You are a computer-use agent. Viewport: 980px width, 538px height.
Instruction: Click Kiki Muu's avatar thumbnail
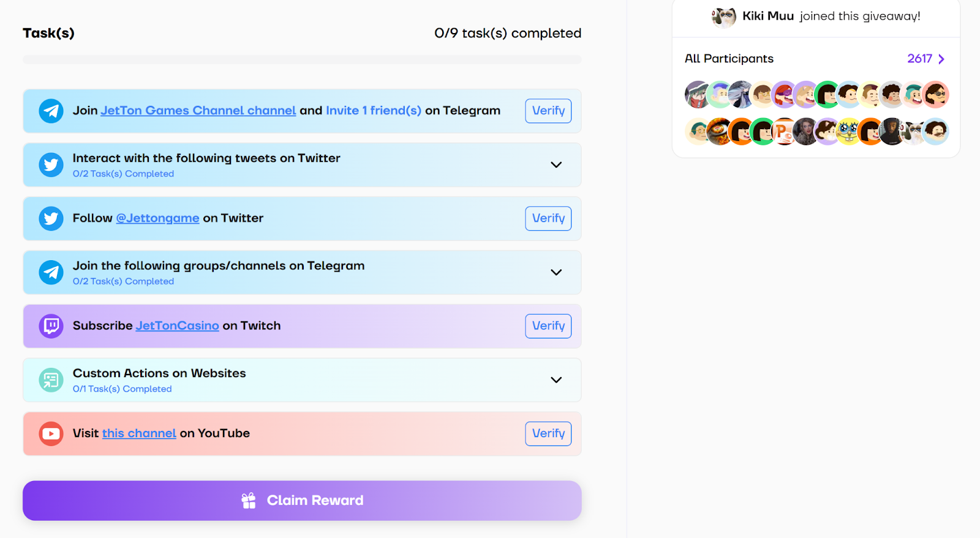(723, 17)
